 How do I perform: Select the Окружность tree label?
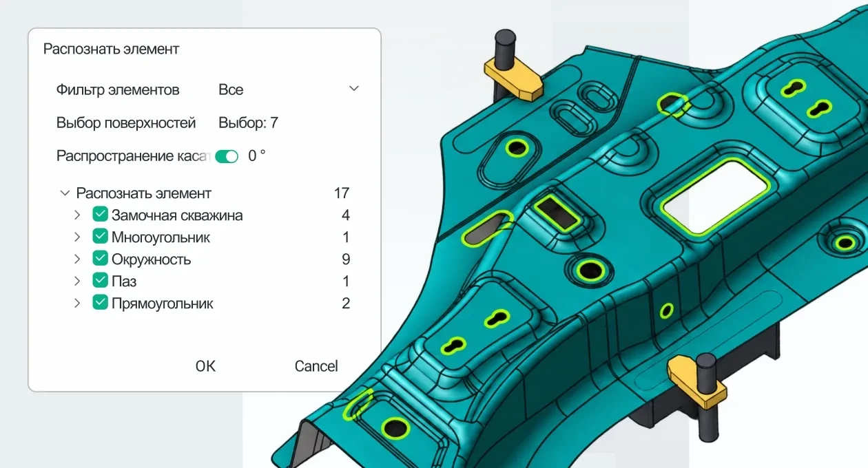point(152,259)
